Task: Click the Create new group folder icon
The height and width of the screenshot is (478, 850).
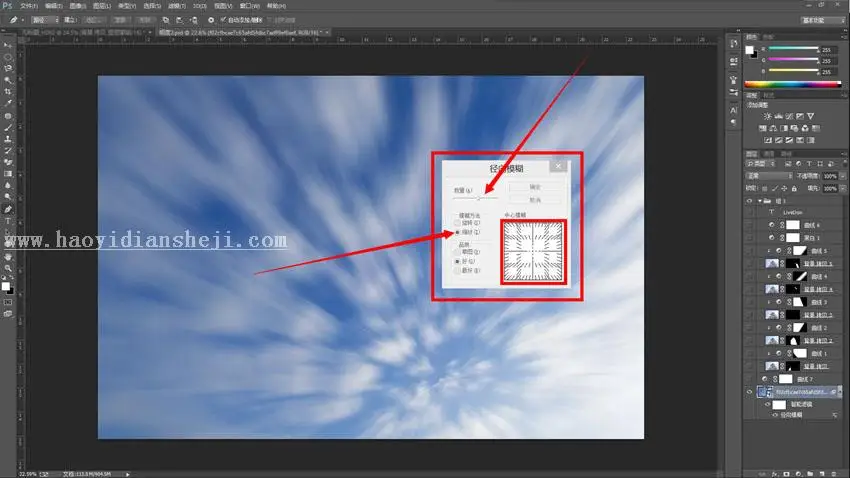Action: pos(810,474)
